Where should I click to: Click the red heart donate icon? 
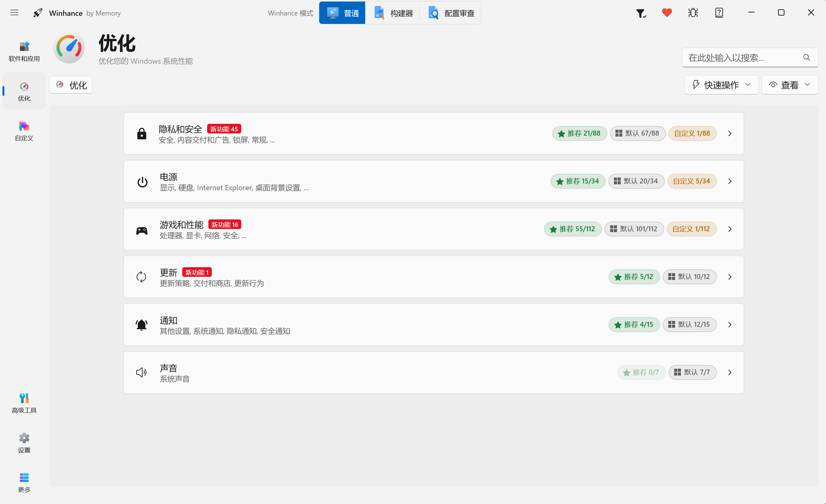pyautogui.click(x=667, y=13)
